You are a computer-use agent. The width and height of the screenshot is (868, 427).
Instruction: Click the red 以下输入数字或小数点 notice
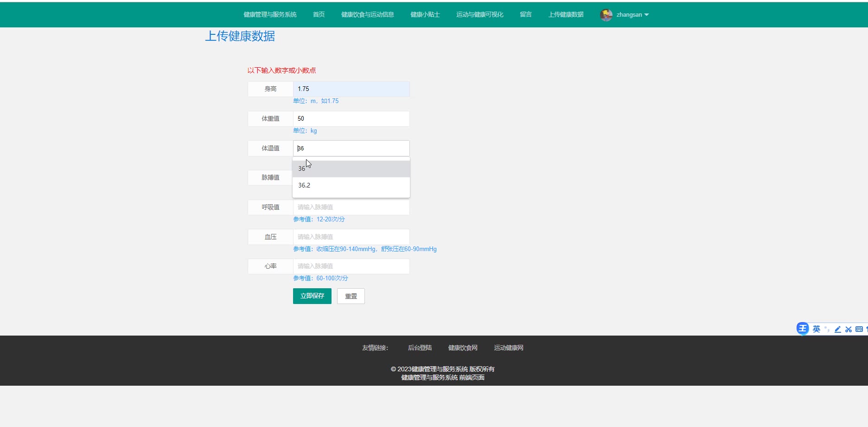click(281, 71)
